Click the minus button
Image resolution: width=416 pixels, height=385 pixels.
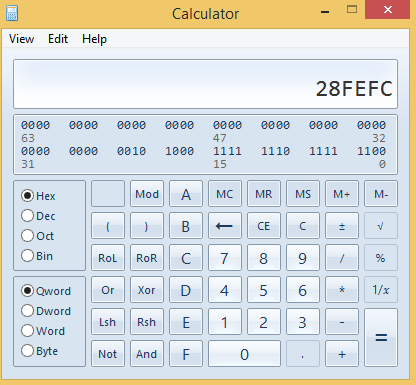click(342, 322)
